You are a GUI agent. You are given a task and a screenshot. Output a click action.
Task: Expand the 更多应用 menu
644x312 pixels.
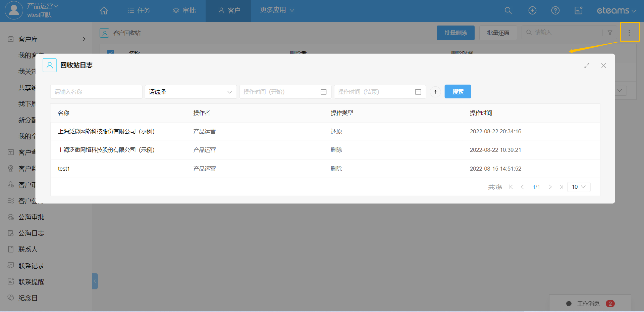click(x=277, y=10)
